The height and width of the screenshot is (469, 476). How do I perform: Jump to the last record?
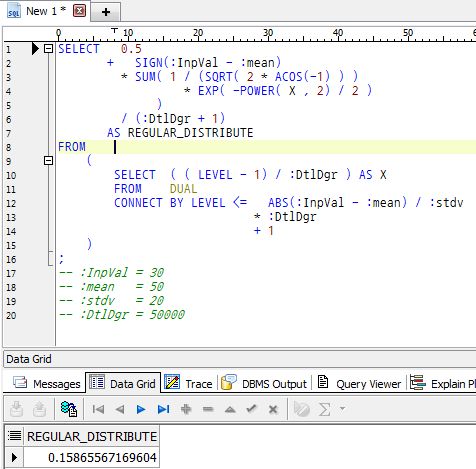click(163, 409)
